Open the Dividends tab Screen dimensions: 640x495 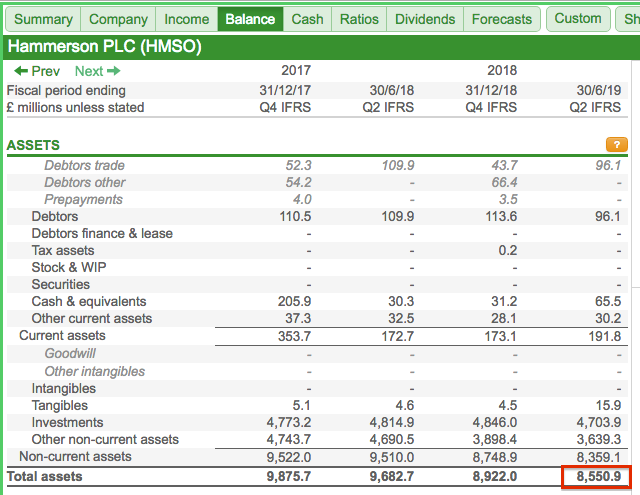pyautogui.click(x=425, y=19)
